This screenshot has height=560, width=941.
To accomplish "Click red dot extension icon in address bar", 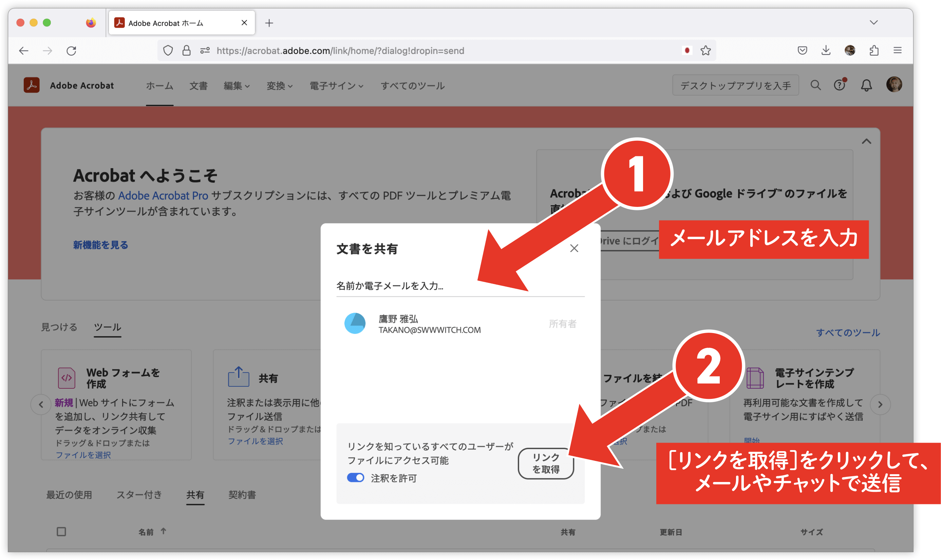I will [x=687, y=50].
